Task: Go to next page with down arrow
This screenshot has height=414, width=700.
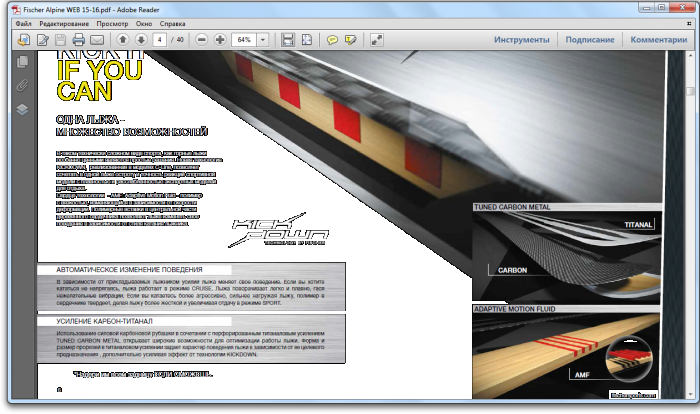Action: coord(141,40)
